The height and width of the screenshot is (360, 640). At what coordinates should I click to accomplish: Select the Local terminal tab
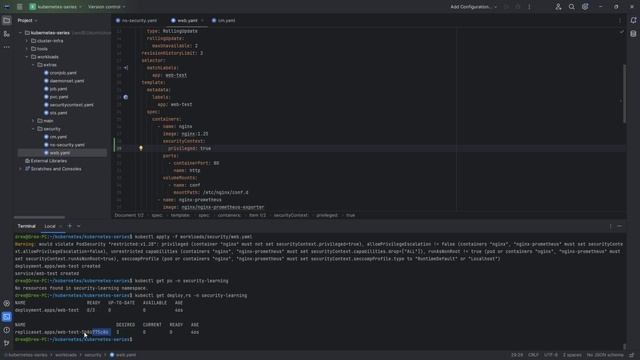tap(50, 226)
